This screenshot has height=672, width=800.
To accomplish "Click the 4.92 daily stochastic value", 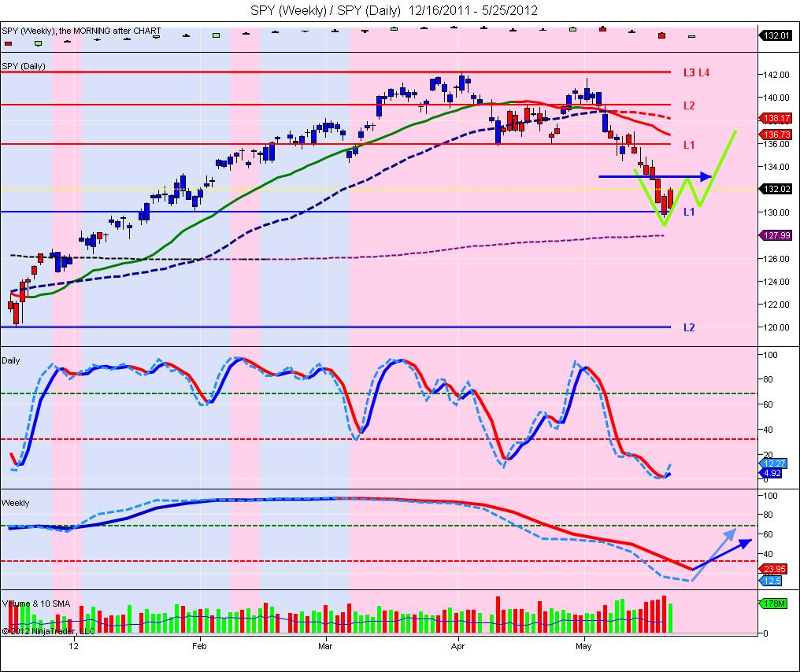I will point(772,473).
